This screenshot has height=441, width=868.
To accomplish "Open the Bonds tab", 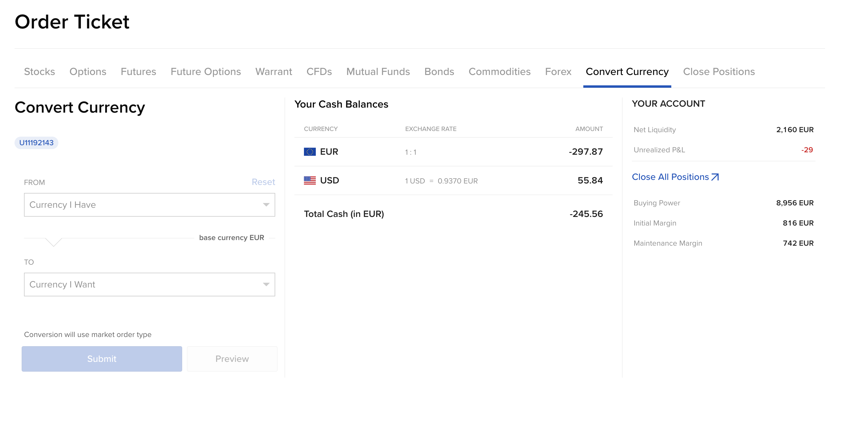I will point(439,71).
